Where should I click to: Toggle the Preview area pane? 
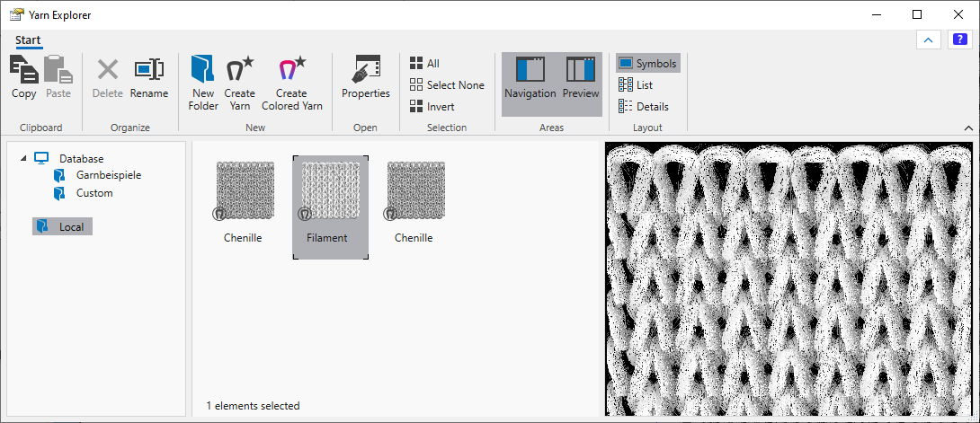[580, 77]
